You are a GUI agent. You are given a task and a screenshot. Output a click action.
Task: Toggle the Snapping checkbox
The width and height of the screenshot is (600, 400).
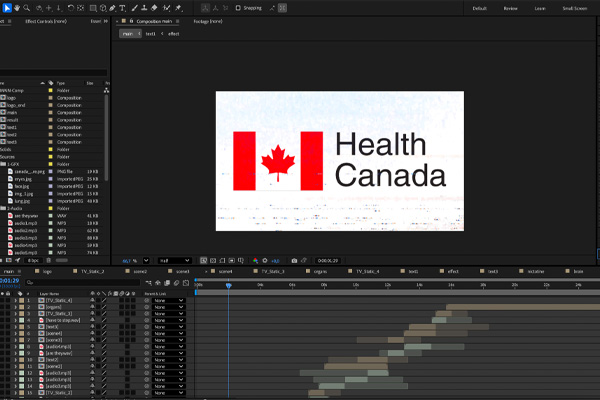(x=238, y=8)
